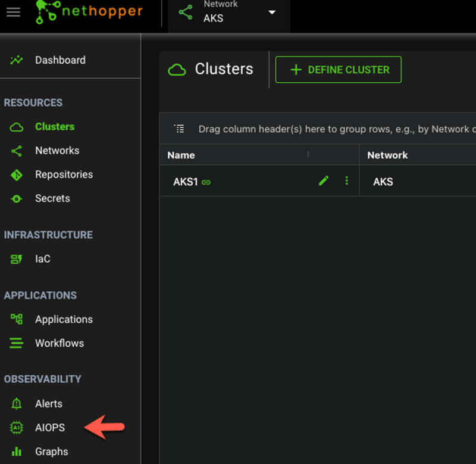Image resolution: width=476 pixels, height=464 pixels.
Task: Click the link icon next to AKS1
Action: (x=206, y=182)
